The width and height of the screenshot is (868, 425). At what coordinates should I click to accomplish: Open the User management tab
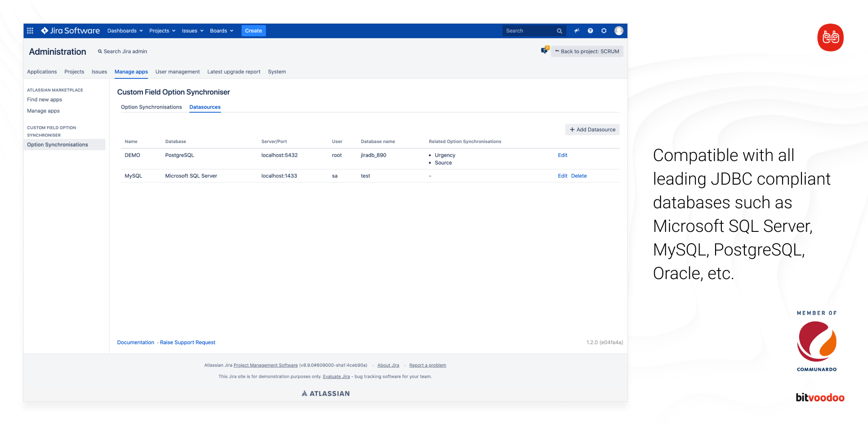(177, 72)
